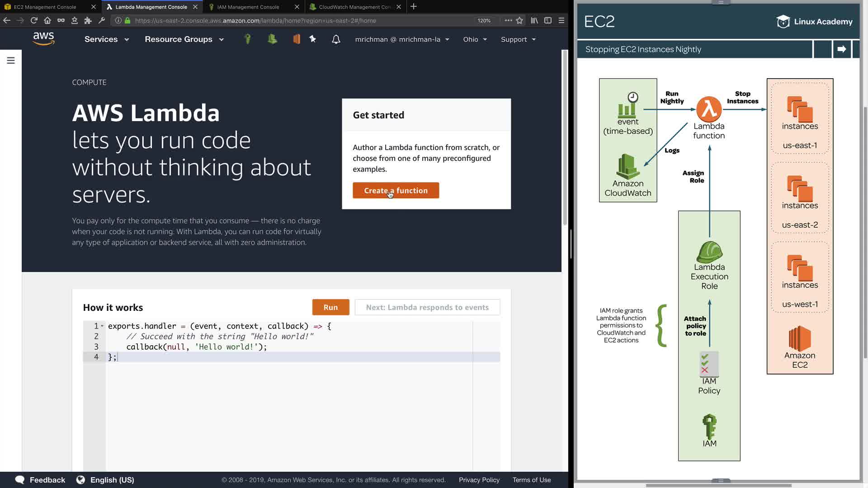
Task: Open the notifications bell icon
Action: tap(336, 39)
